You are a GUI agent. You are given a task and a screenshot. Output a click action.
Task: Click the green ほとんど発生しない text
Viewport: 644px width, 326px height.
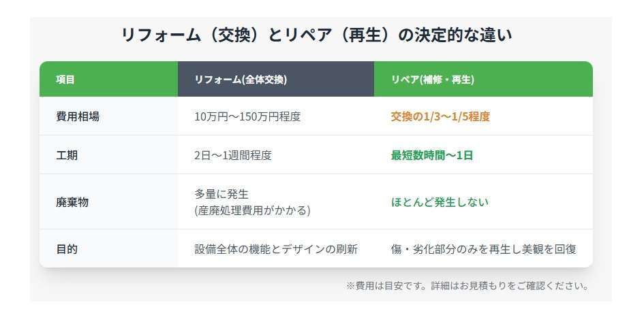click(440, 202)
